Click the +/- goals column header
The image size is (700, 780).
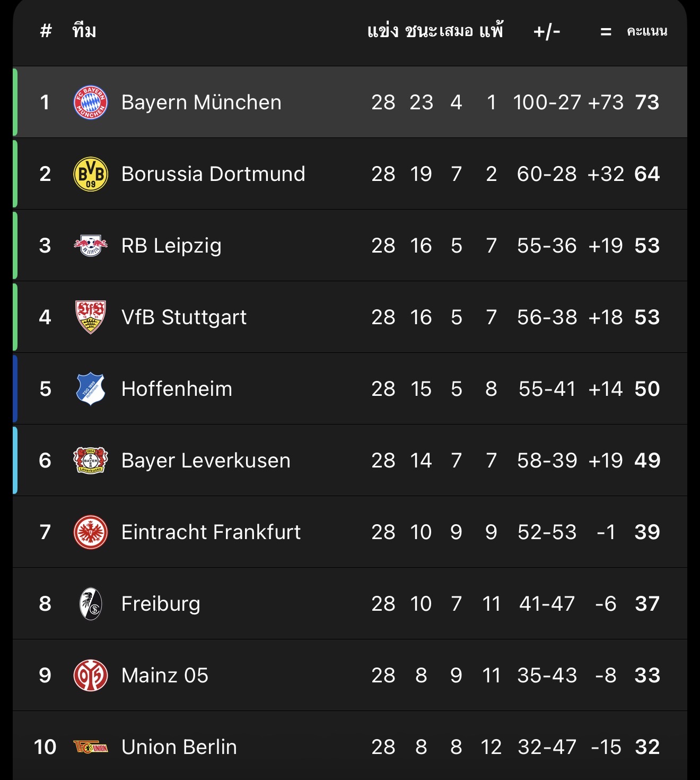(x=547, y=31)
